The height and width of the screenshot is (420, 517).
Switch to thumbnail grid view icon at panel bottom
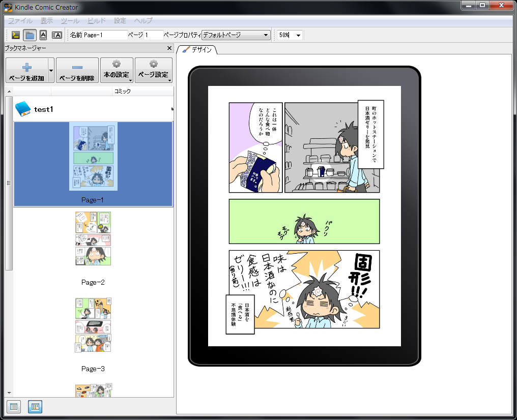(35, 407)
